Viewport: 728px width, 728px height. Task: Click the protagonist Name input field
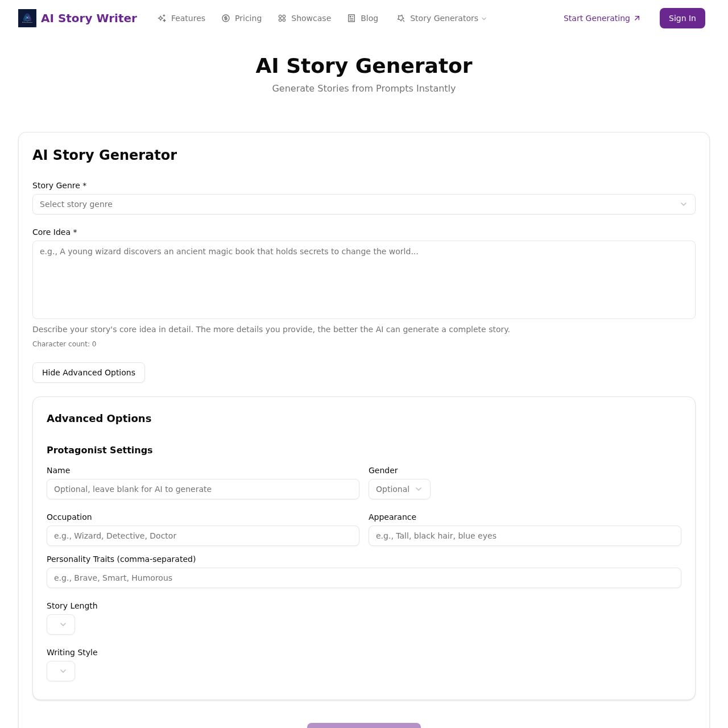(203, 489)
